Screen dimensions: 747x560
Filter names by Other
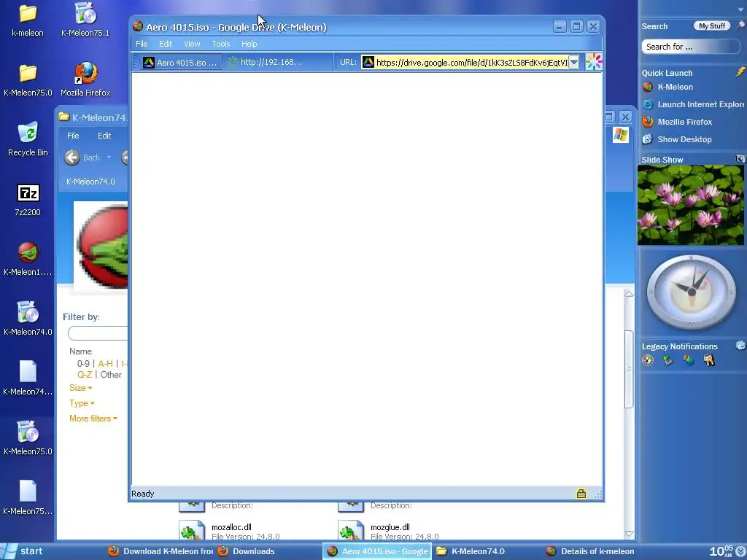111,375
